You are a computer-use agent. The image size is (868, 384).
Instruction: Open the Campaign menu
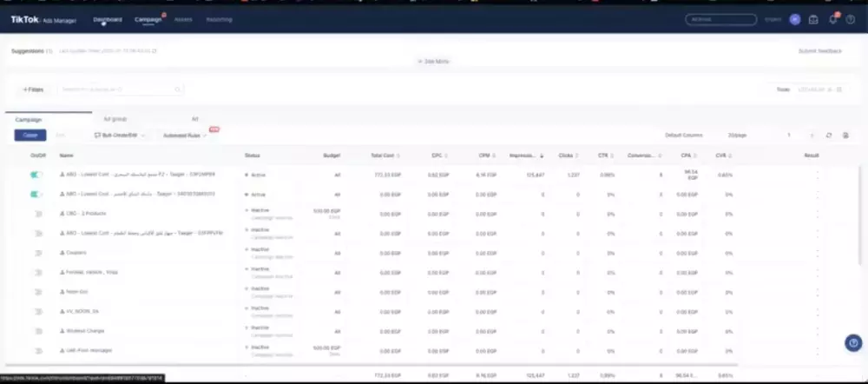coord(148,19)
